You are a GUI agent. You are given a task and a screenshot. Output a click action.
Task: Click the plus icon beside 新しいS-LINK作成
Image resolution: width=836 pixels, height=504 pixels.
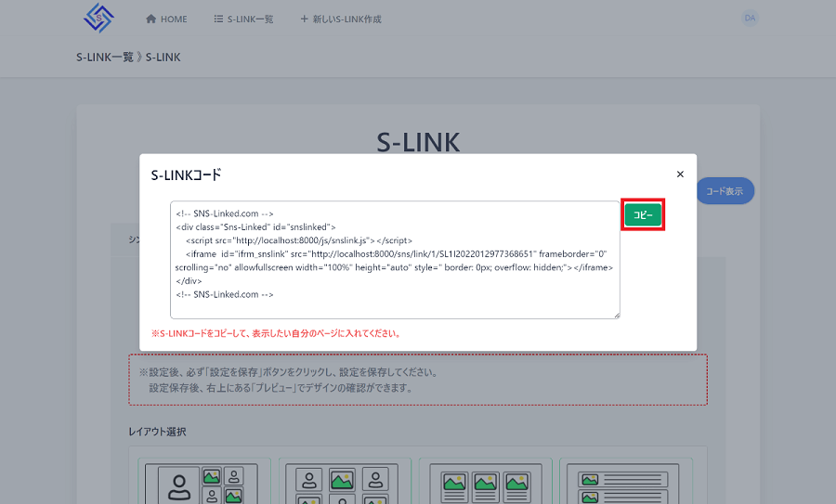304,19
